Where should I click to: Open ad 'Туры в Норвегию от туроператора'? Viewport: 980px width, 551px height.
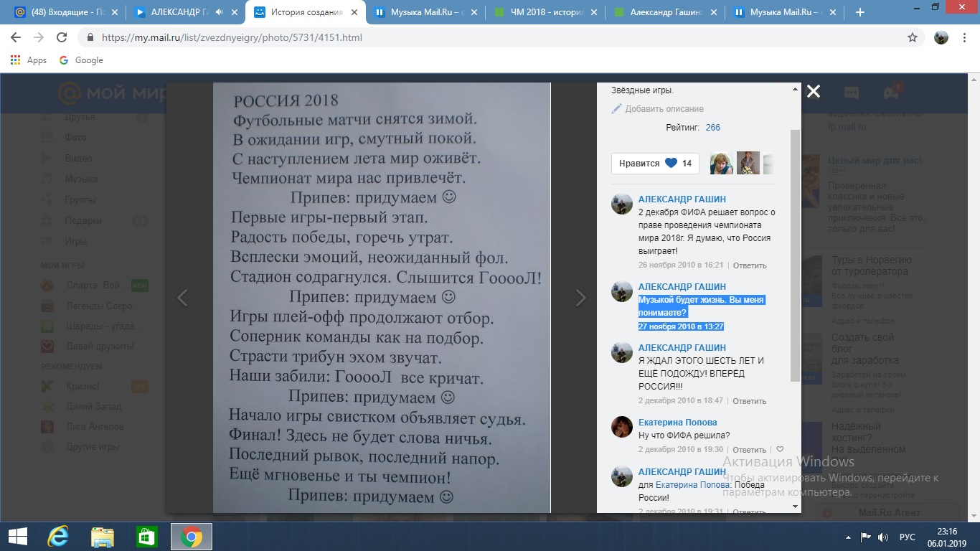[871, 265]
